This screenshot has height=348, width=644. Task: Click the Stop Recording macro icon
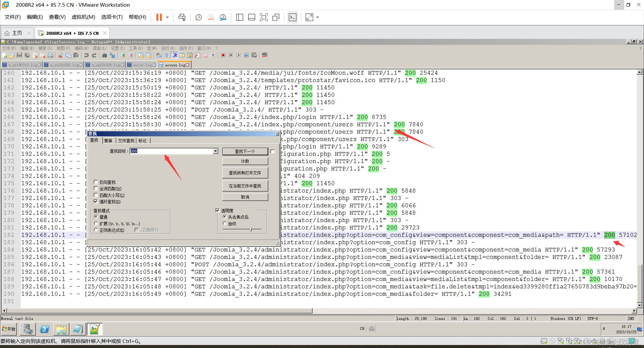(231, 55)
